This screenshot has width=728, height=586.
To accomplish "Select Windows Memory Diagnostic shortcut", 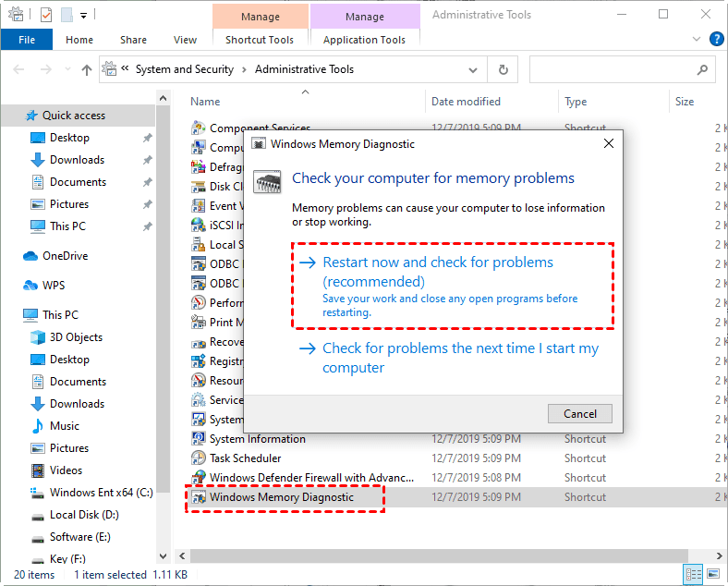I will (282, 497).
